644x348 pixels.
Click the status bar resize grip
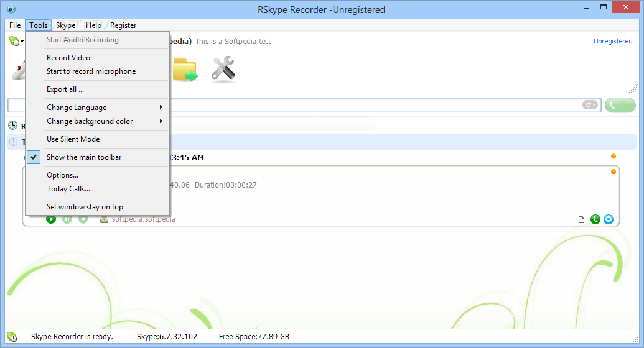pyautogui.click(x=636, y=339)
